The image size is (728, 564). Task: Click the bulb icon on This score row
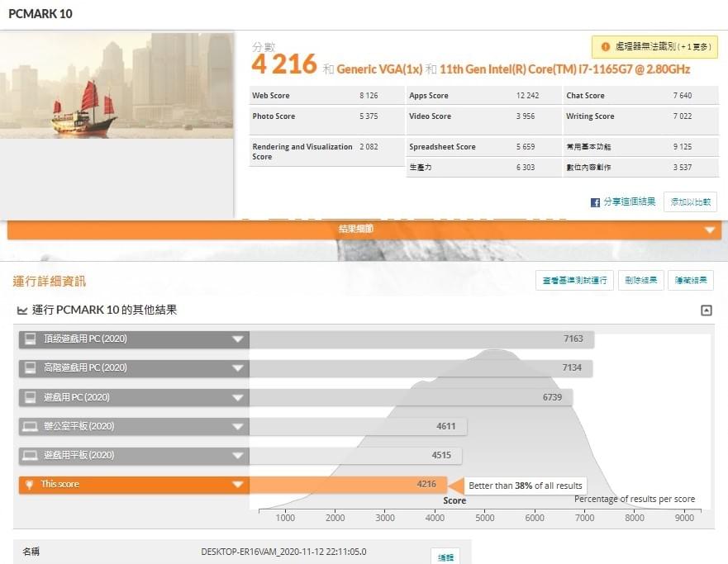30,485
